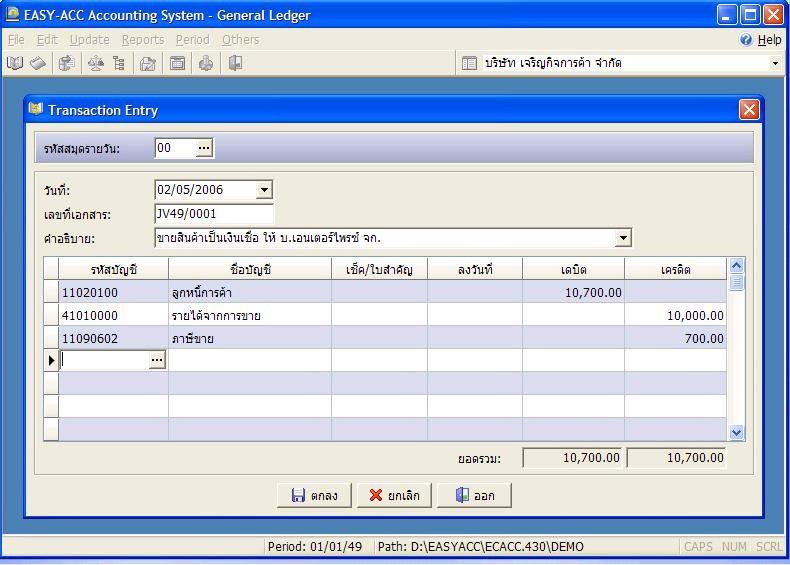This screenshot has width=790, height=565.
Task: Click the cancel button ยกเลิก
Action: pos(394,495)
